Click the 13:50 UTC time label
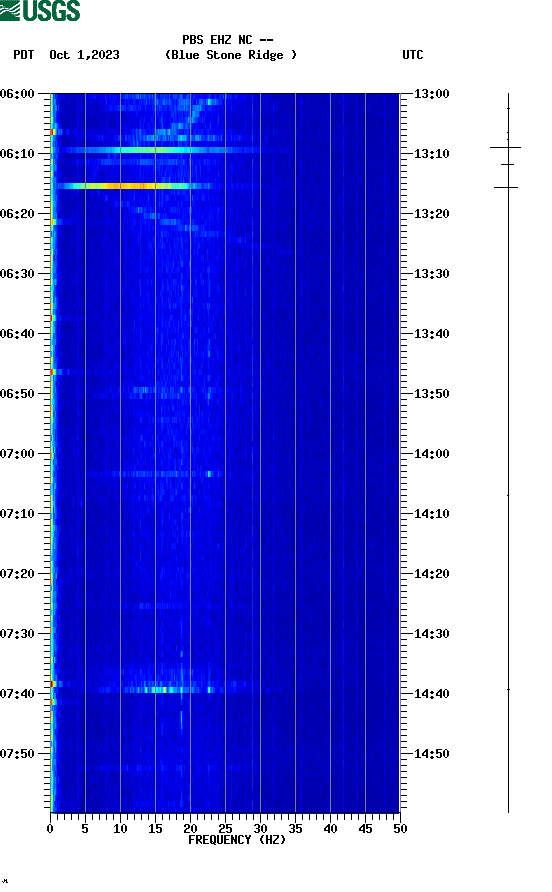Screen dimensions: 552x892 [x=431, y=394]
